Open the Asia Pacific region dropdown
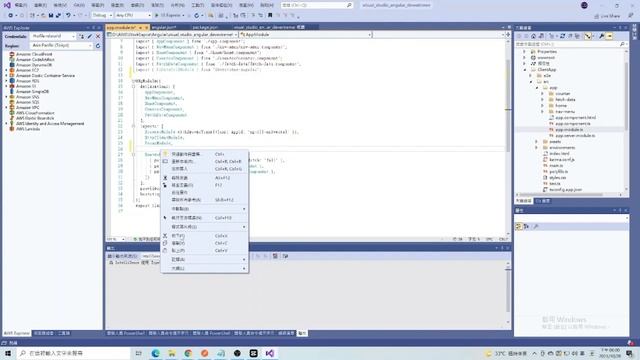The height and width of the screenshot is (360, 640). pyautogui.click(x=62, y=46)
